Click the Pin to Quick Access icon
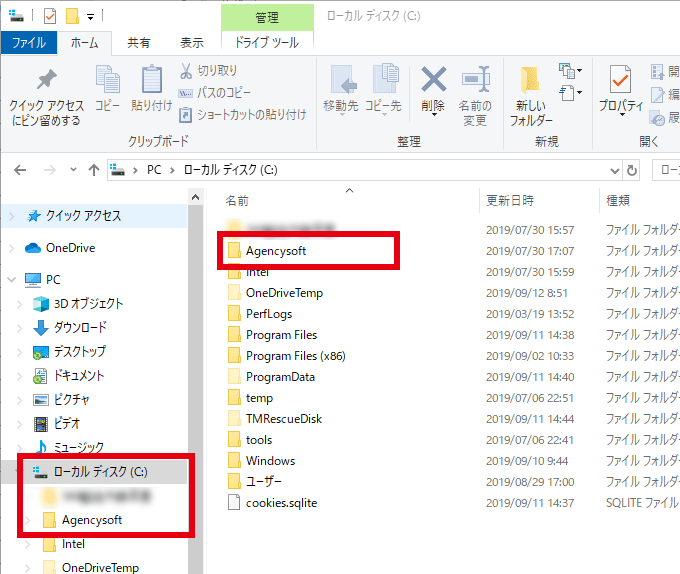This screenshot has width=680, height=574. coord(46,81)
